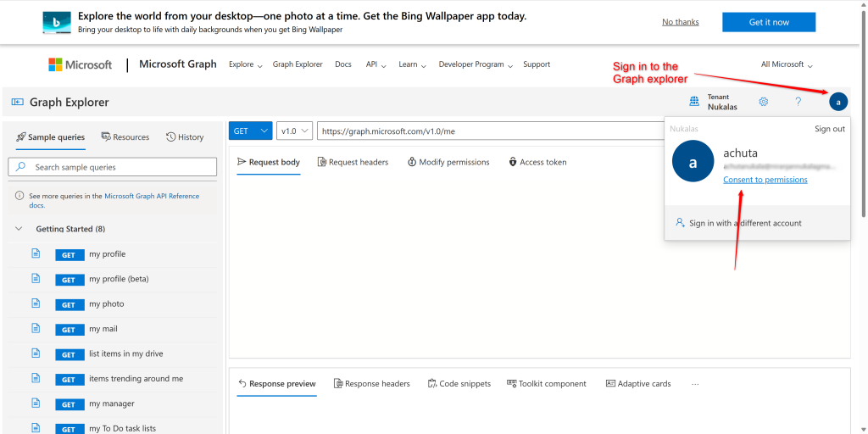Expand the All Microsoft menu
Image resolution: width=868 pixels, height=434 pixels.
point(787,64)
